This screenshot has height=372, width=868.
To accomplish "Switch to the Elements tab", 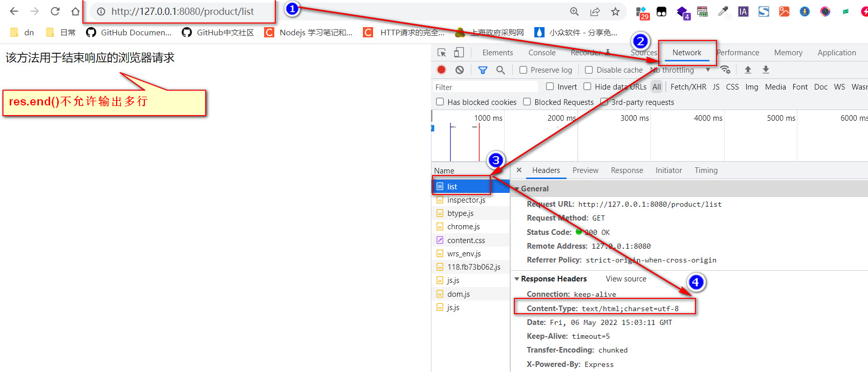I will click(x=497, y=52).
